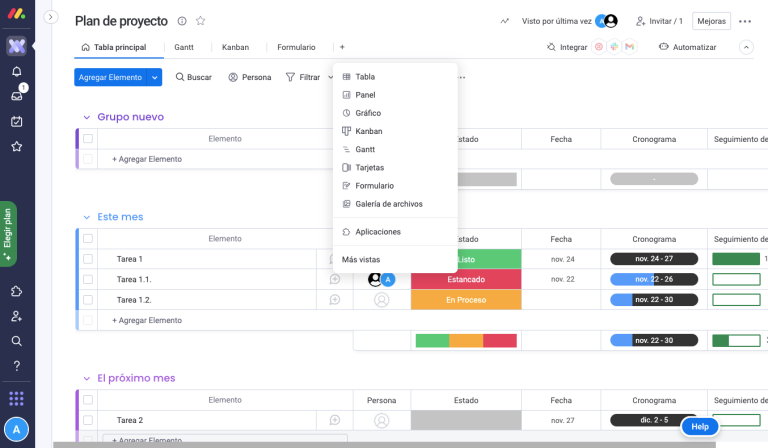The image size is (768, 448).
Task: Click Agregar Elemento row in Grupo nuevo
Action: [x=146, y=159]
